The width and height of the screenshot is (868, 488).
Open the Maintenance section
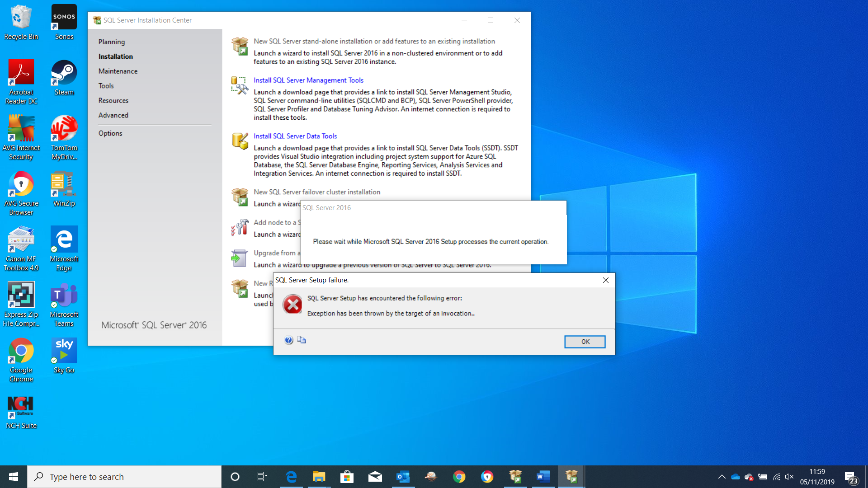pyautogui.click(x=118, y=71)
